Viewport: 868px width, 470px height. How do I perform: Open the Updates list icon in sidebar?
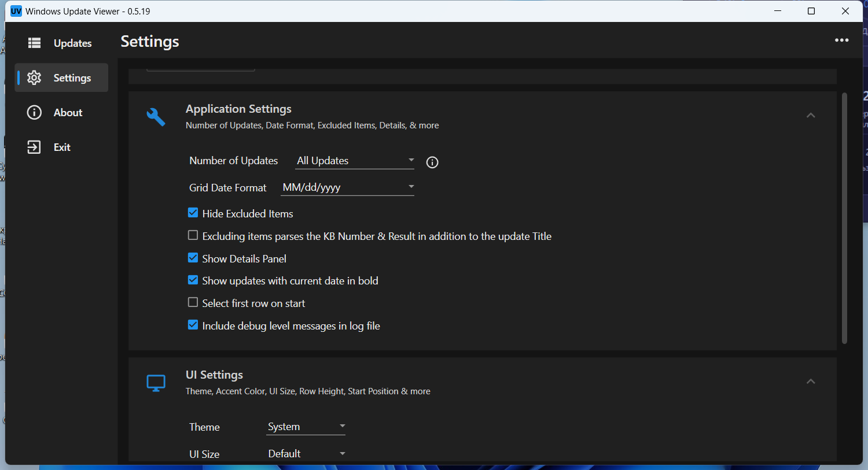tap(34, 43)
